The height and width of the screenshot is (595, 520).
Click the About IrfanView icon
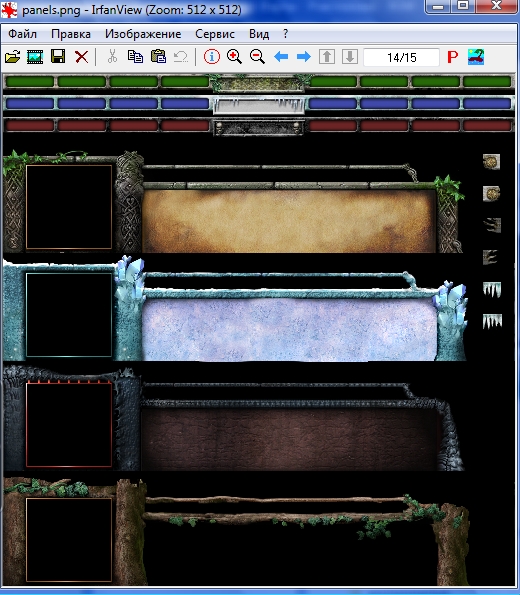[476, 57]
